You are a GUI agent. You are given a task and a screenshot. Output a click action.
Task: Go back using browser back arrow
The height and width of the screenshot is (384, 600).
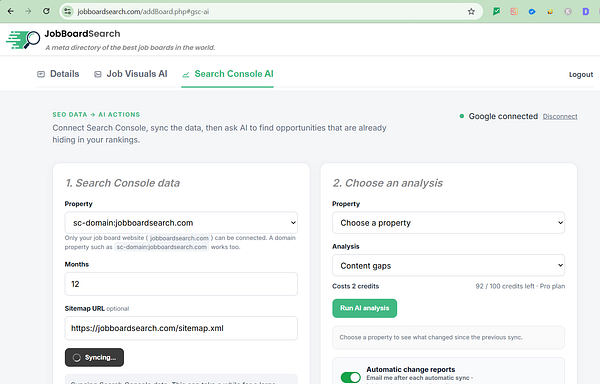pos(11,11)
